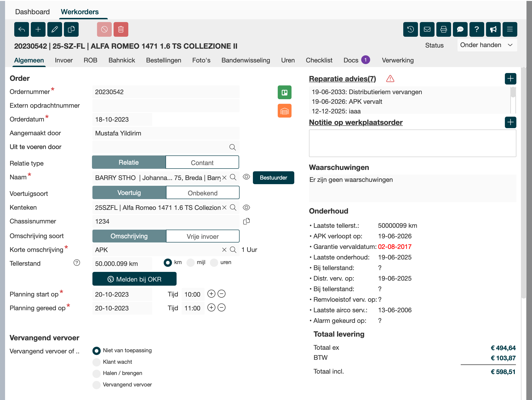Switch to the Bandenwisseling tab
This screenshot has height=400, width=532.
pos(246,60)
